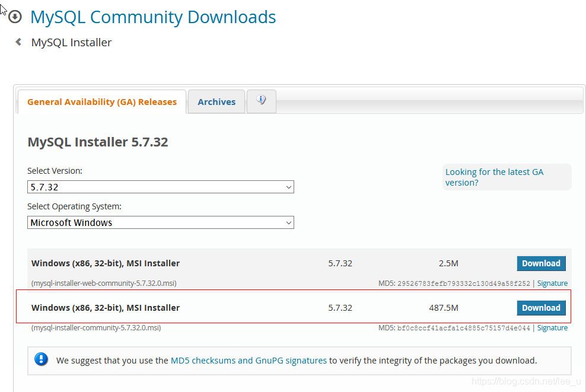586x392 pixels.
Task: Click the back arrow next to MySQL Installer
Action: pos(18,42)
